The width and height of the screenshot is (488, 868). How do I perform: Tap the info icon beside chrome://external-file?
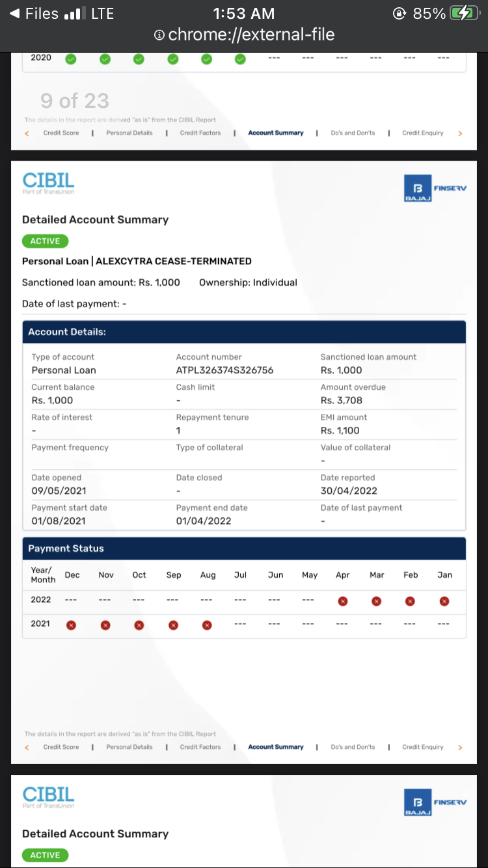[159, 35]
